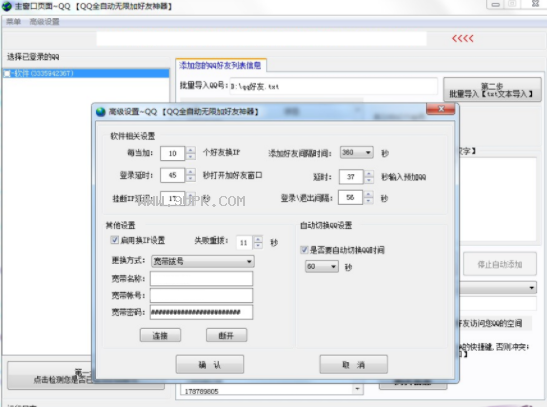Image resolution: width=547 pixels, height=407 pixels.
Task: Click the 停止自动添加 button in the main window
Action: coord(500,264)
